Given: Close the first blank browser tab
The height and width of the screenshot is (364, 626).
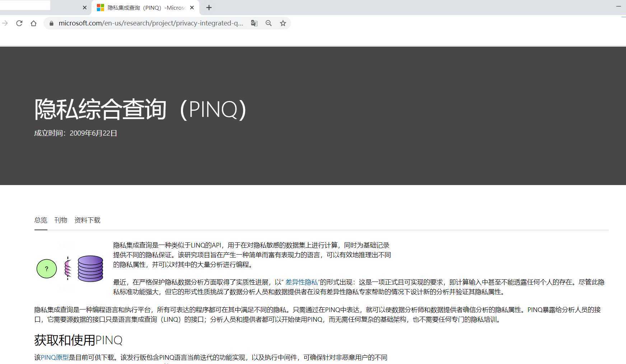Looking at the screenshot, I should [x=85, y=8].
